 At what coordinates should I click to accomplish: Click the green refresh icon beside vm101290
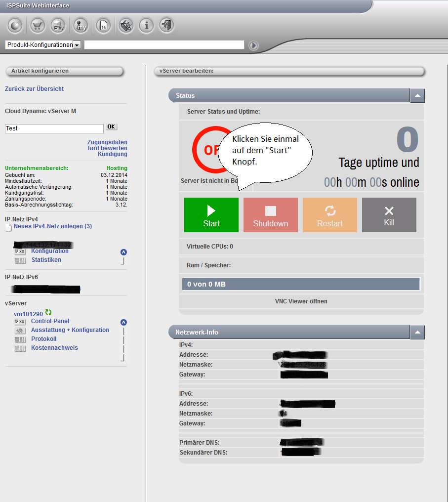coord(48,313)
